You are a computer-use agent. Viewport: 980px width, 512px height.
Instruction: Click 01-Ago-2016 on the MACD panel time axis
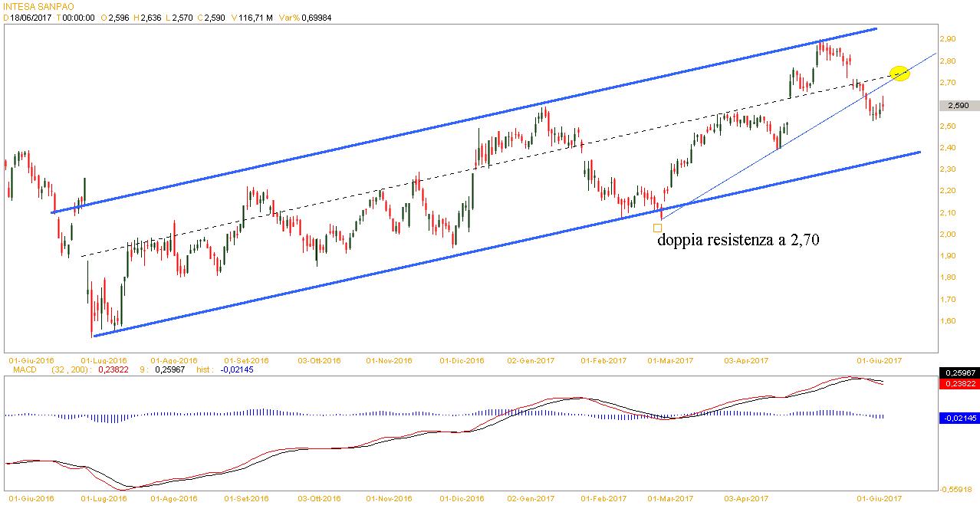point(174,498)
